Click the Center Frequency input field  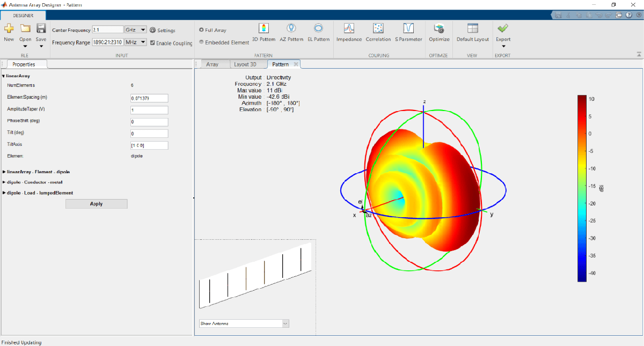click(x=107, y=30)
